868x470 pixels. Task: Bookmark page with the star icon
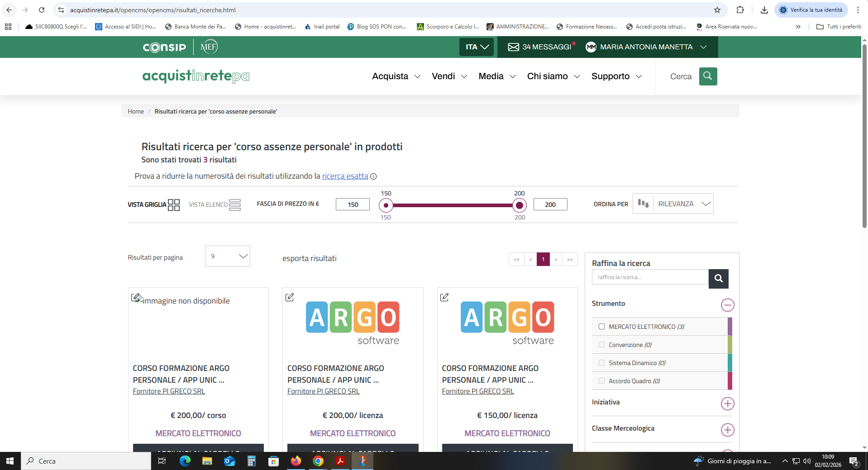(717, 10)
